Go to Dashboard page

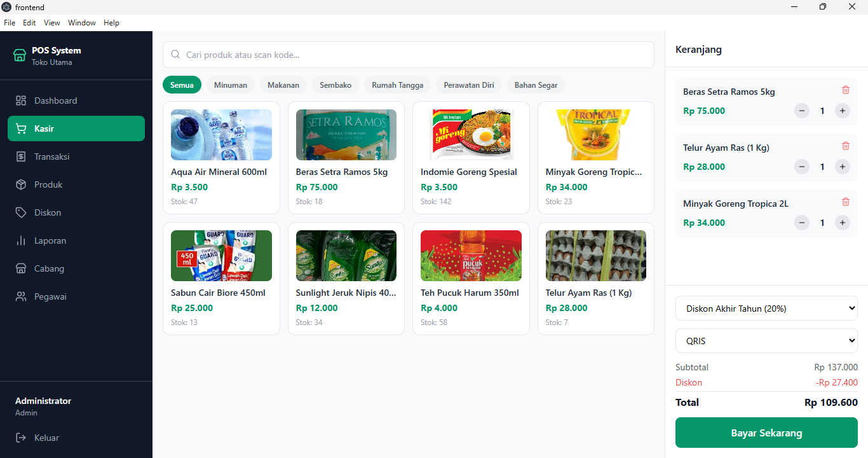click(76, 101)
